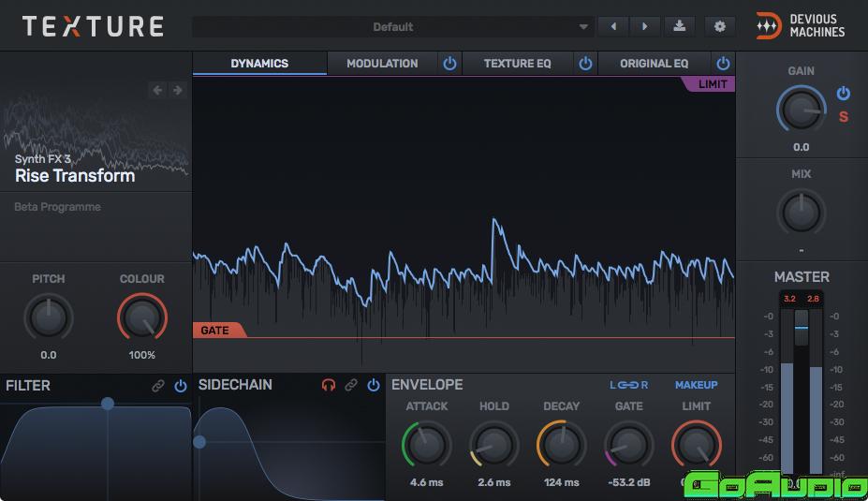868x501 pixels.
Task: Click the 4.6 ms attack value
Action: click(426, 482)
